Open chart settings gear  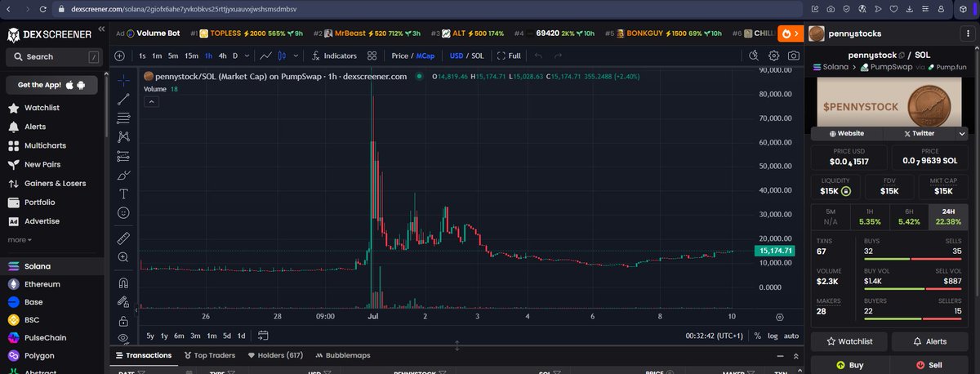[774, 56]
